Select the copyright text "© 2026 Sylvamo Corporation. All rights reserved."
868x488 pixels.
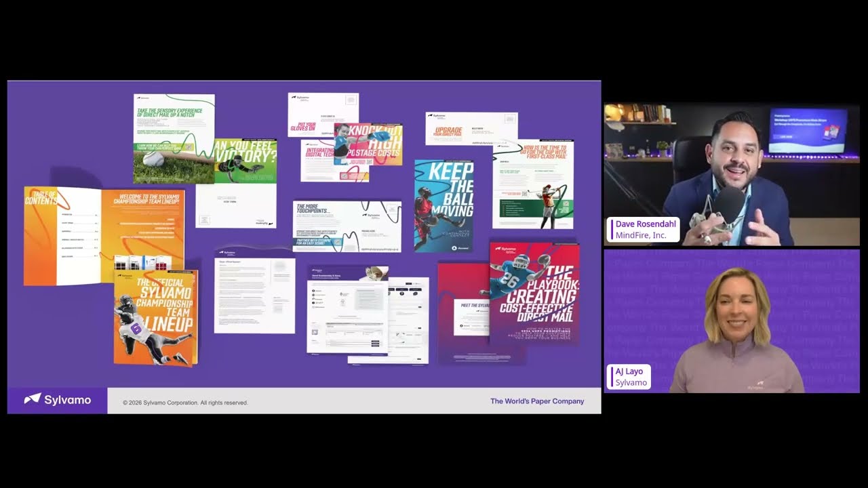(x=185, y=403)
